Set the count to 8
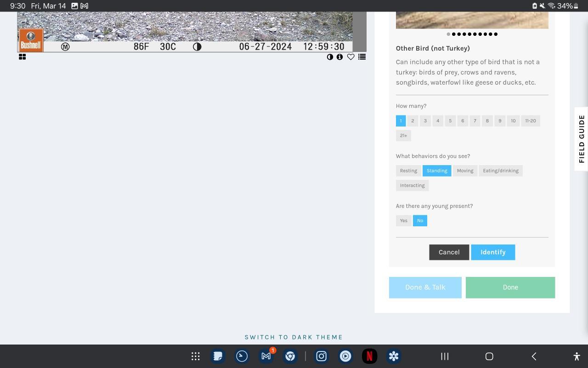The width and height of the screenshot is (588, 368). [487, 121]
